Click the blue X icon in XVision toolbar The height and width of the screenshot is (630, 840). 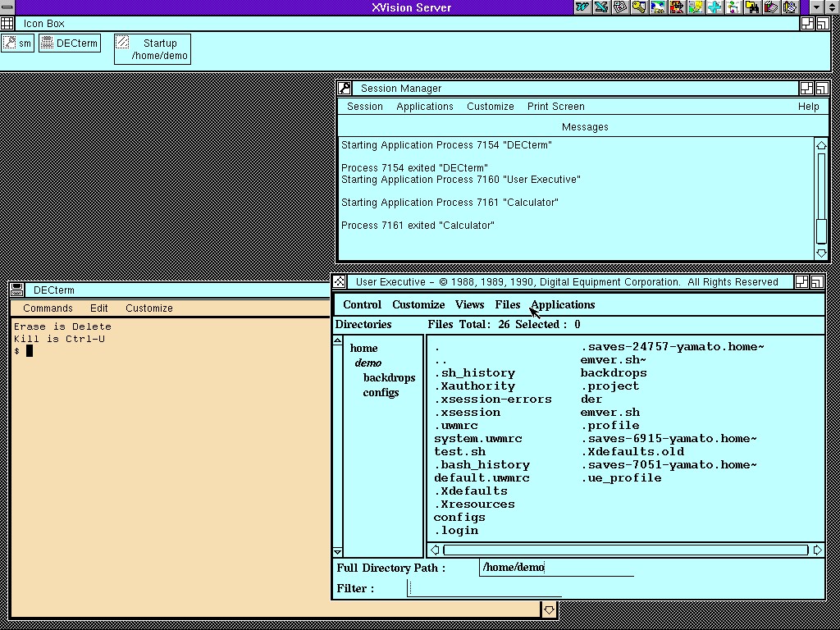click(601, 7)
